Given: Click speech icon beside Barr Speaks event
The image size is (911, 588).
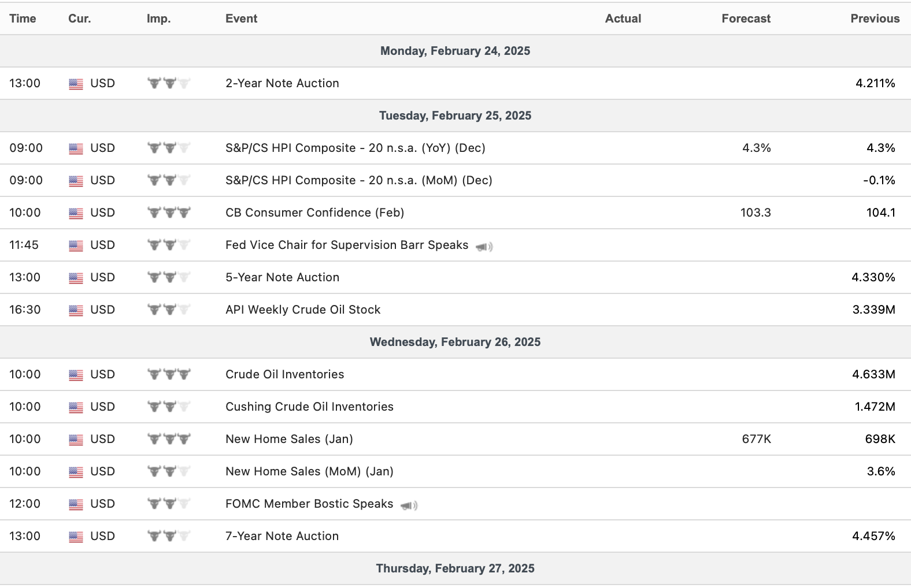Looking at the screenshot, I should [x=484, y=247].
